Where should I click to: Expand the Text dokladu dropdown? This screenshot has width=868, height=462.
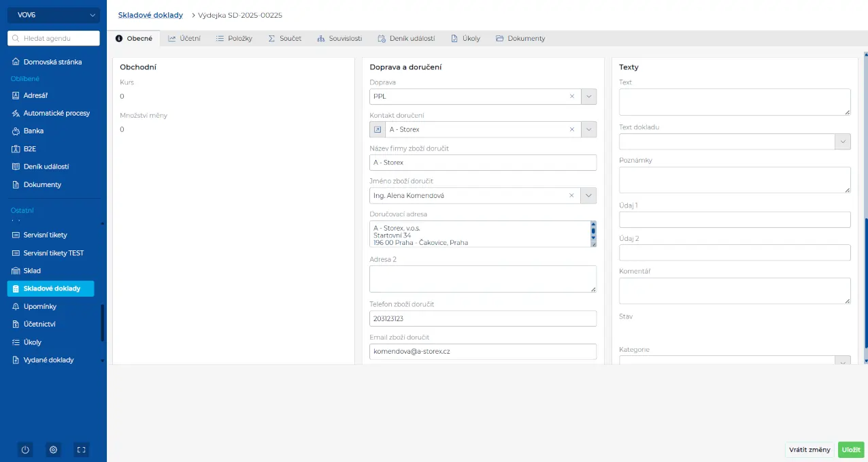(x=843, y=142)
